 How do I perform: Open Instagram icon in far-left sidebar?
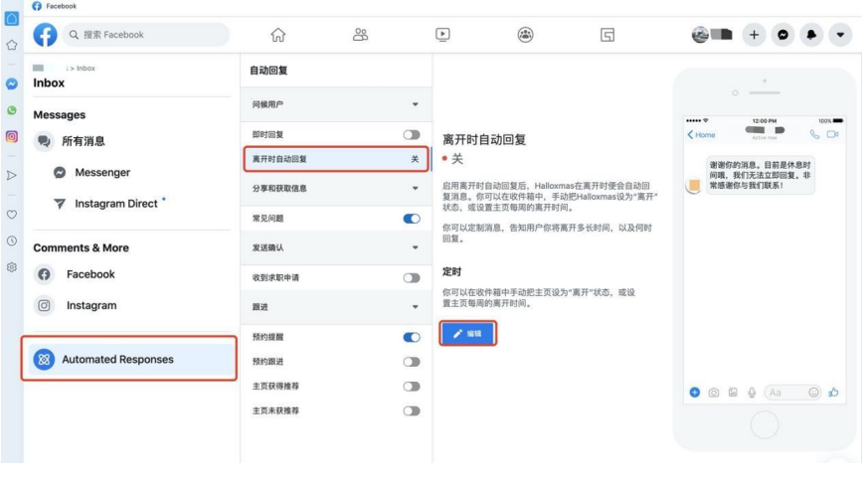[12, 136]
